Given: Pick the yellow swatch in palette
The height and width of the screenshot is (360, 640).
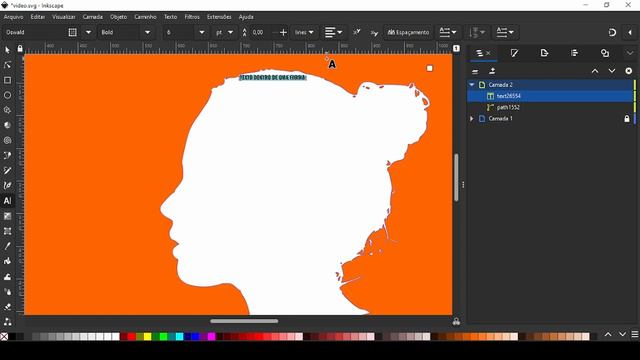Looking at the screenshot, I should (x=147, y=336).
